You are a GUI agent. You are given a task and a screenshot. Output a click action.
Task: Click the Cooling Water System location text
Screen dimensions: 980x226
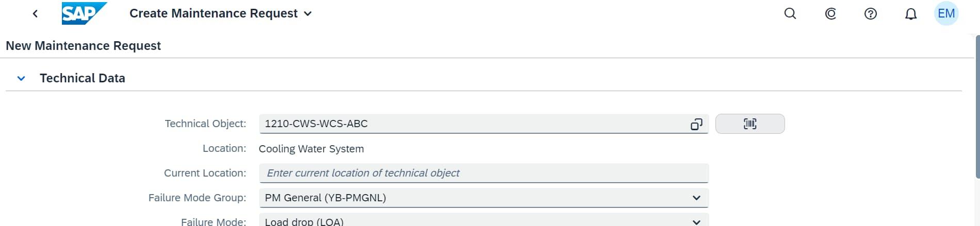coord(311,149)
